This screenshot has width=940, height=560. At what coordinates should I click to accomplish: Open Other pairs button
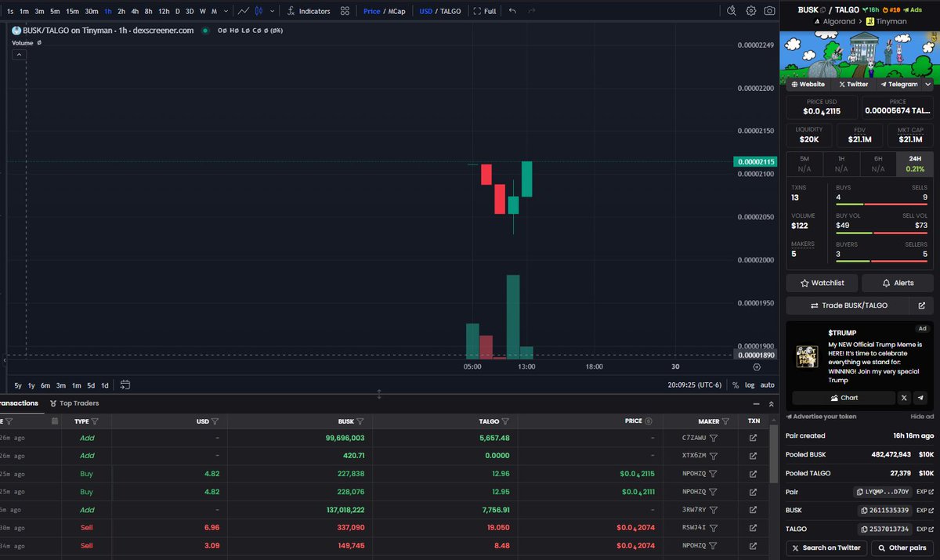tap(902, 547)
